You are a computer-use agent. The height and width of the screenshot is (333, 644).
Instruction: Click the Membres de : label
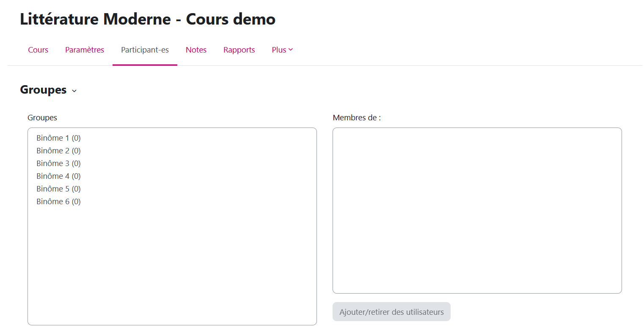click(x=357, y=118)
